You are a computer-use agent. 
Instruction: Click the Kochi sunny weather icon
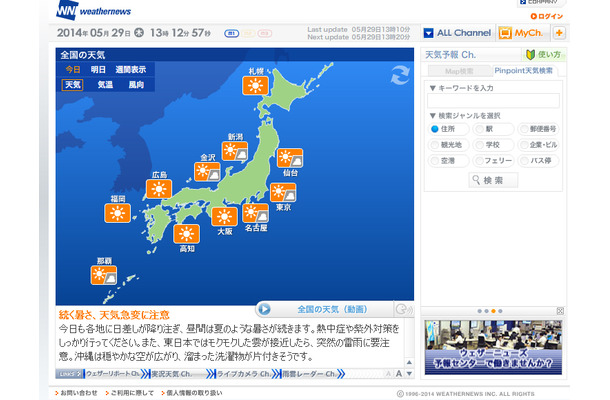186,234
